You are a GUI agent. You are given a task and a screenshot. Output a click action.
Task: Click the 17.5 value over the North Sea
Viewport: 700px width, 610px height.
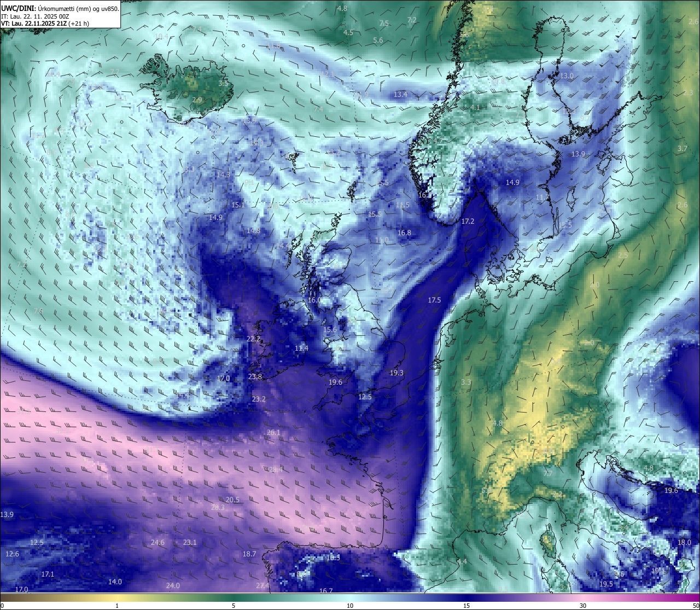point(434,300)
